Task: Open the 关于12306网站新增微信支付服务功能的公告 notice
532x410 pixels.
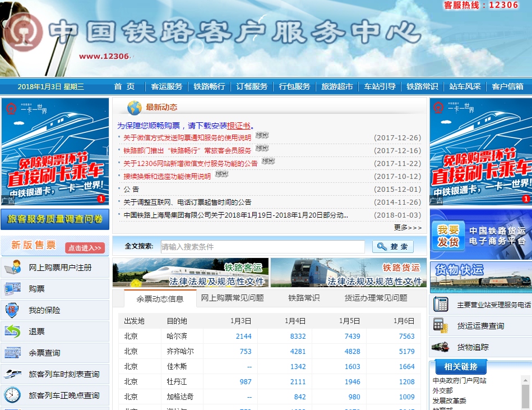Action: click(x=191, y=163)
